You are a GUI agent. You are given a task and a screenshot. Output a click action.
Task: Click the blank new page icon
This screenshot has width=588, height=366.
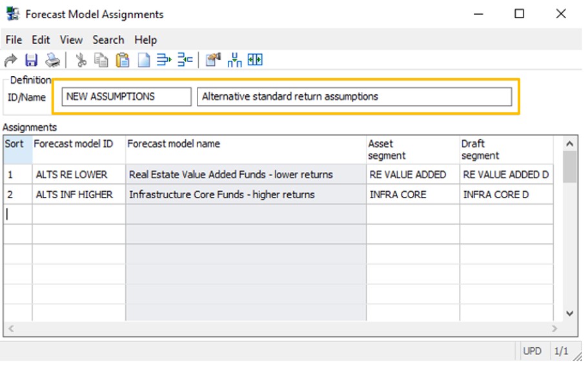(144, 60)
